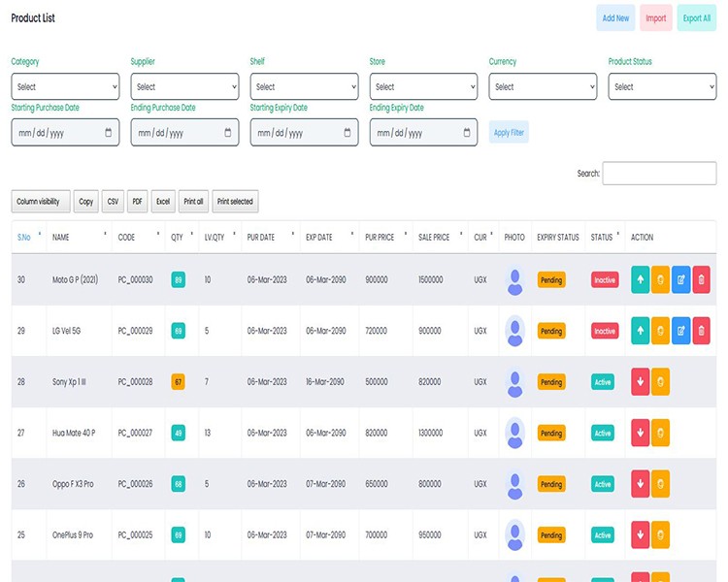Click orange coin icon in Moto G P row
This screenshot has height=582, width=728.
tap(660, 279)
